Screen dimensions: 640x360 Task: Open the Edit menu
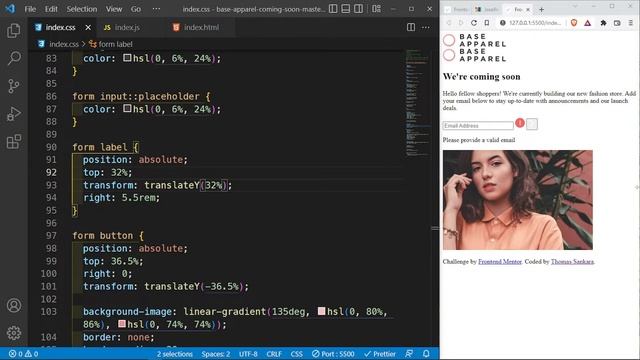[51, 9]
